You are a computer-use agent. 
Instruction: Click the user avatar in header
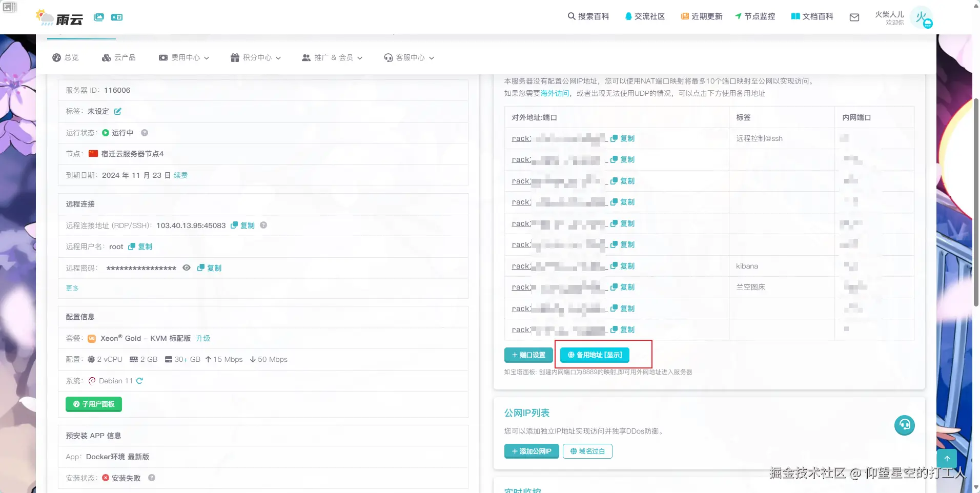click(x=922, y=17)
